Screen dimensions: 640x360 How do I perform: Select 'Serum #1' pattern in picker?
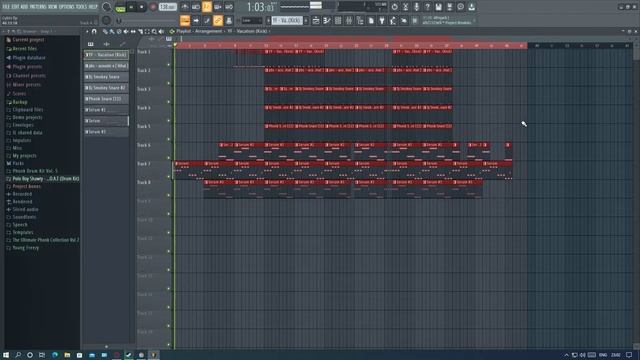pyautogui.click(x=106, y=110)
